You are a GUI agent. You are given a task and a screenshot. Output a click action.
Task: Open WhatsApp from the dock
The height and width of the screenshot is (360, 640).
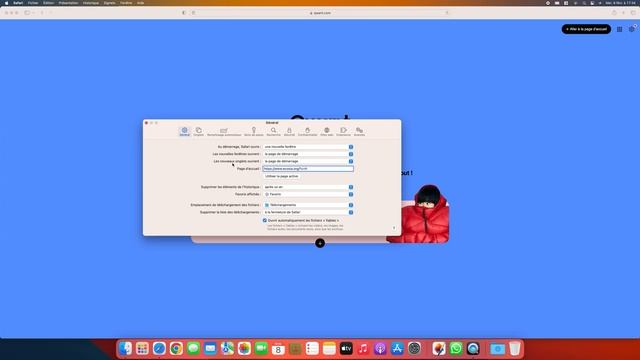coord(456,349)
